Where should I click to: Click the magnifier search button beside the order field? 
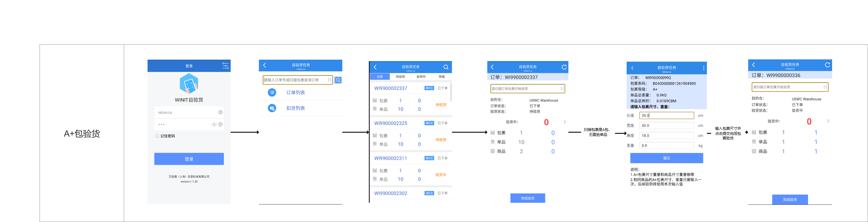click(x=338, y=80)
